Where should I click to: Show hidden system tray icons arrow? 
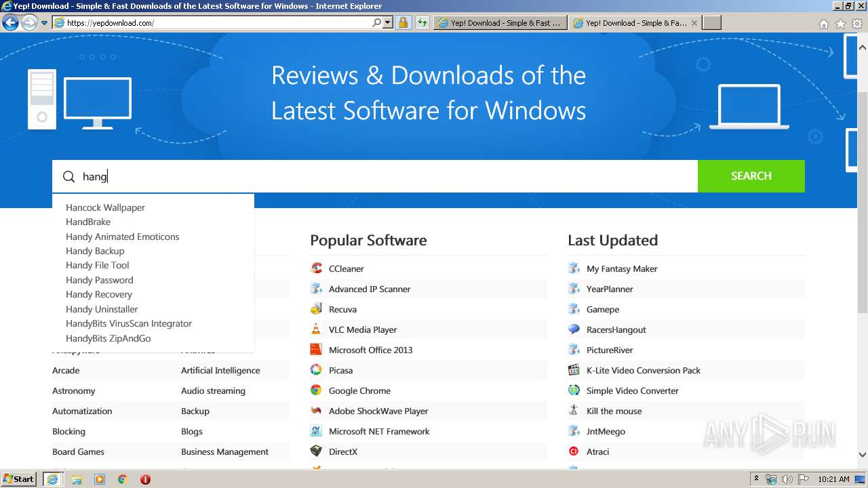pos(756,479)
